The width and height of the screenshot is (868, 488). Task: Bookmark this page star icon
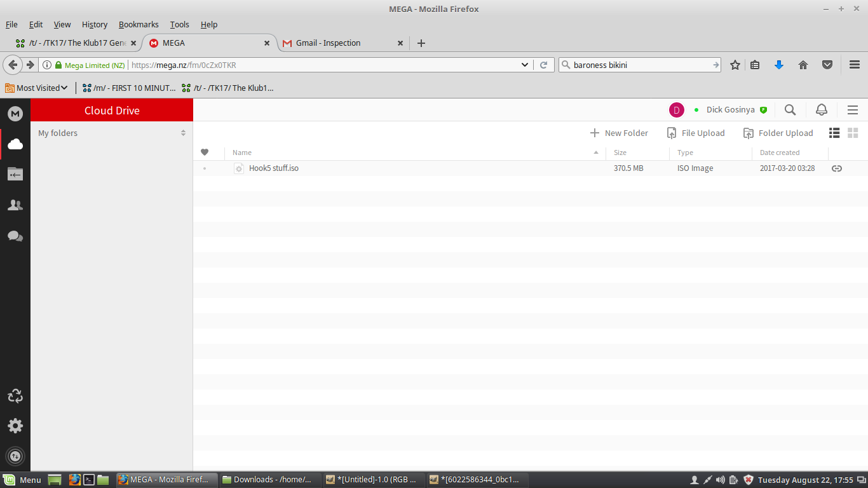(735, 65)
